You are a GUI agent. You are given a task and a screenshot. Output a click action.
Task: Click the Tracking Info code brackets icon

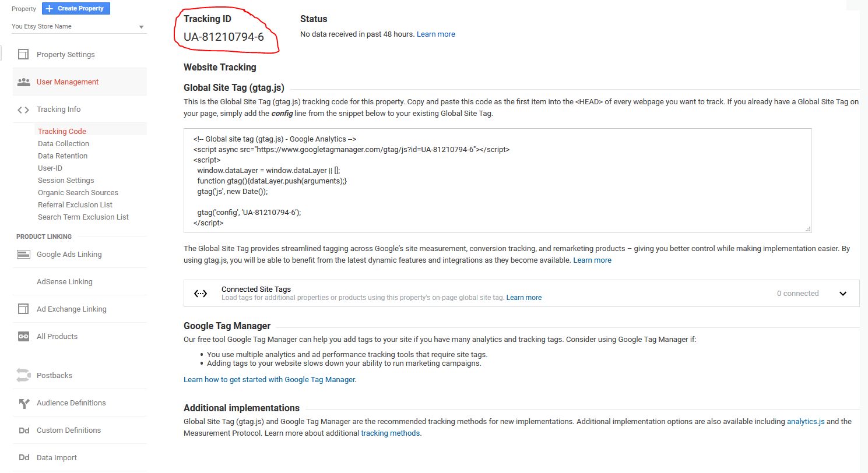point(23,110)
